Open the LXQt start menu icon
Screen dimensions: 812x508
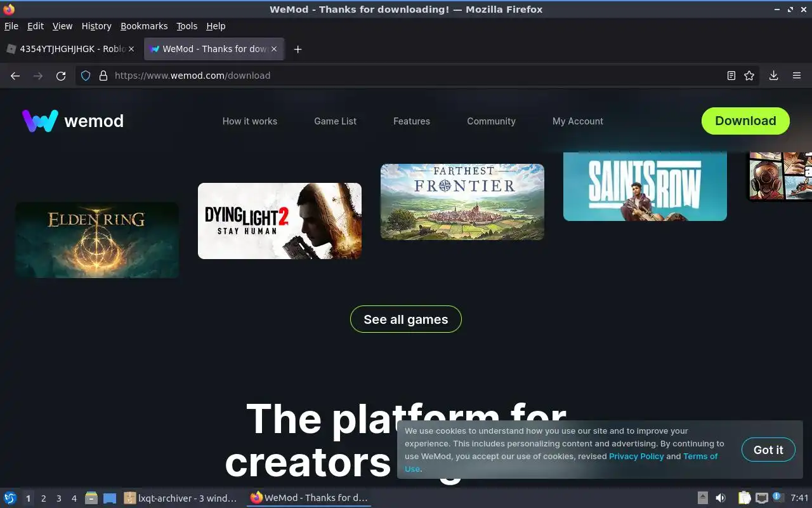pyautogui.click(x=10, y=498)
